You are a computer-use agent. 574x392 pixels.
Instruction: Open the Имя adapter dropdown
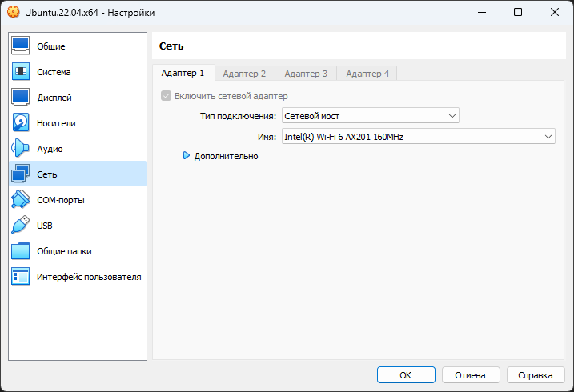click(x=418, y=137)
